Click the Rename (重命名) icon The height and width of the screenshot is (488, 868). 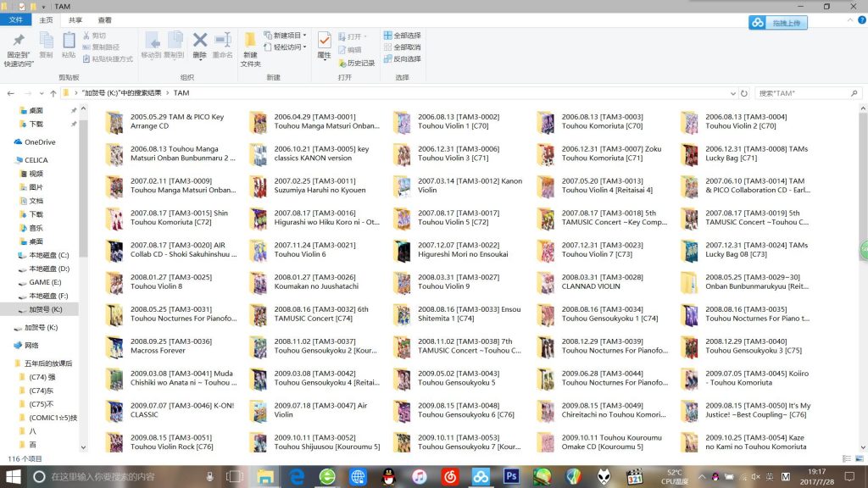click(223, 45)
